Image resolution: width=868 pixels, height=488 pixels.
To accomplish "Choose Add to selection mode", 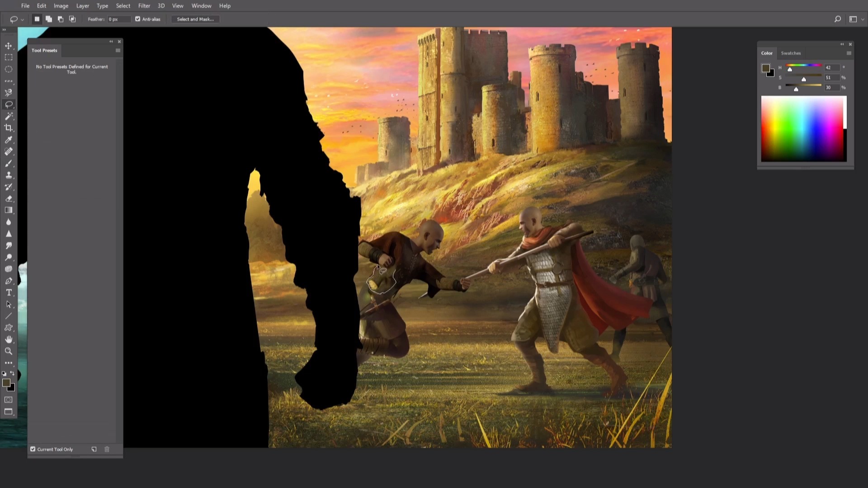I will click(x=49, y=19).
